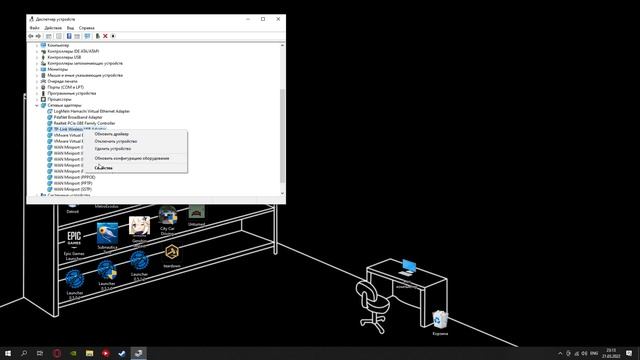The image size is (640, 360).
Task: Click the volume icon in system tray
Action: pyautogui.click(x=584, y=353)
